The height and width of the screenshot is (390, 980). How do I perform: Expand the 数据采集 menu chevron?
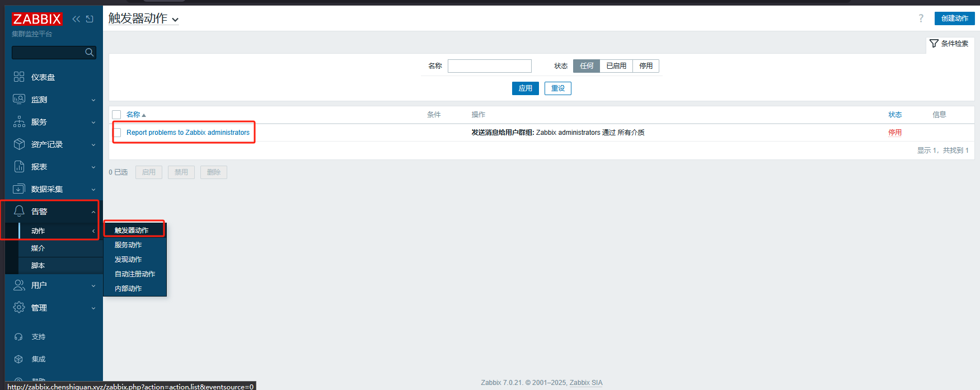coord(93,190)
